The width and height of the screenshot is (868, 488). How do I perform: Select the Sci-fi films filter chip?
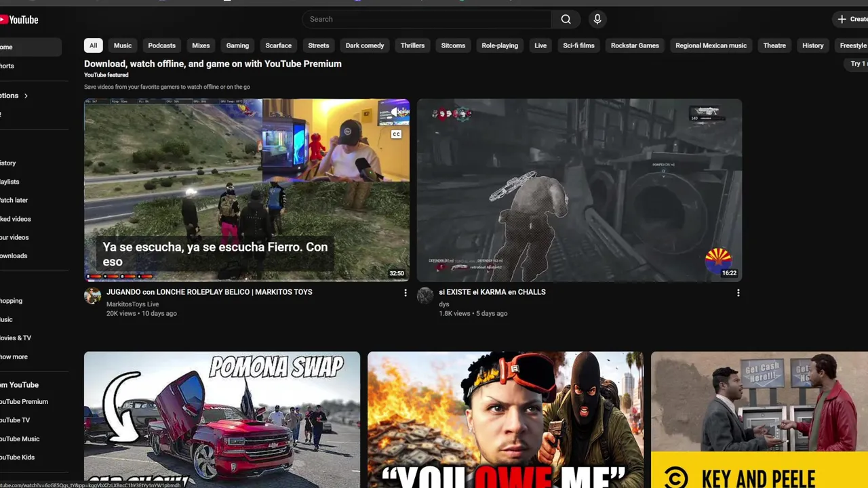(x=578, y=45)
